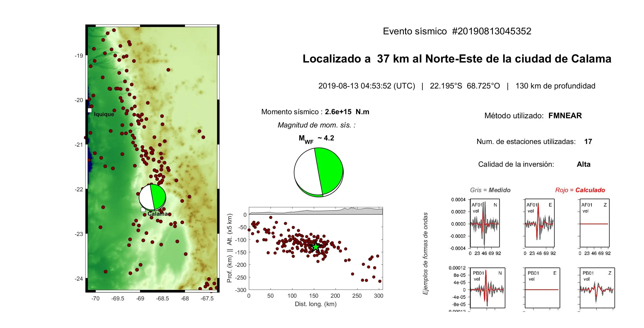
Task: Click the inversion quality value 'Alta'
Action: pos(583,164)
